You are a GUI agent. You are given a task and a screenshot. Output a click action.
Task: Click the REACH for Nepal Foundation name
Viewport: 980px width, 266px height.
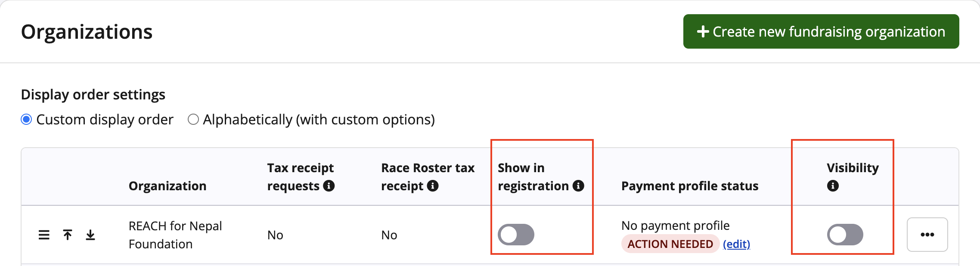tap(175, 235)
